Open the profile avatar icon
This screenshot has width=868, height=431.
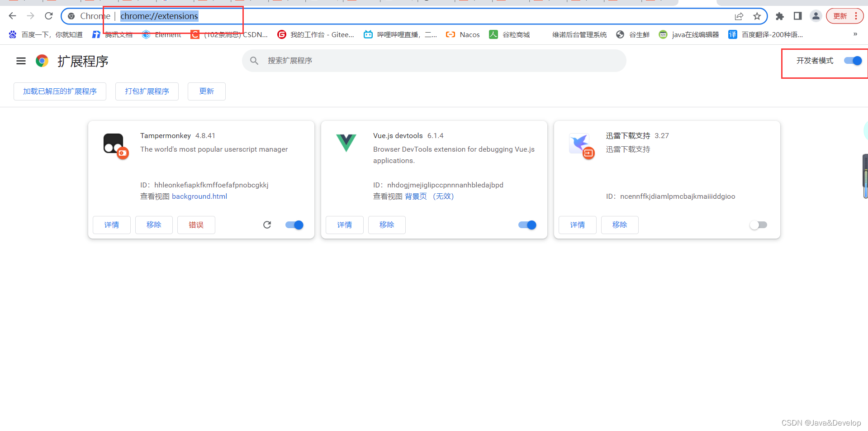point(816,16)
